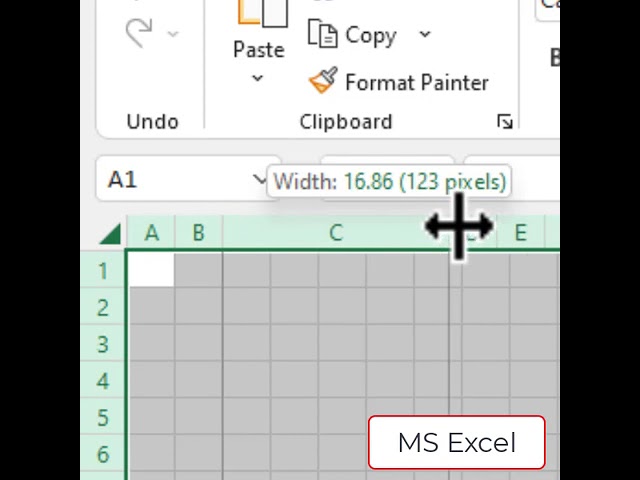Click the Format Painter label

[x=417, y=82]
